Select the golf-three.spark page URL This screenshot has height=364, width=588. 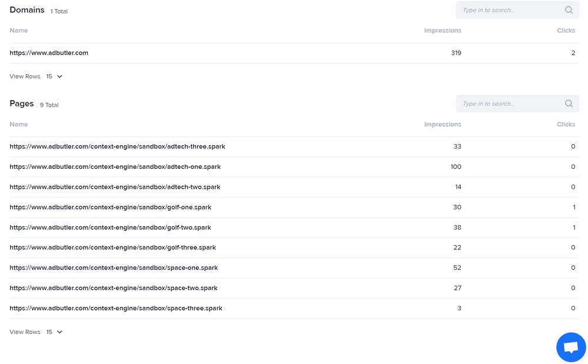113,248
